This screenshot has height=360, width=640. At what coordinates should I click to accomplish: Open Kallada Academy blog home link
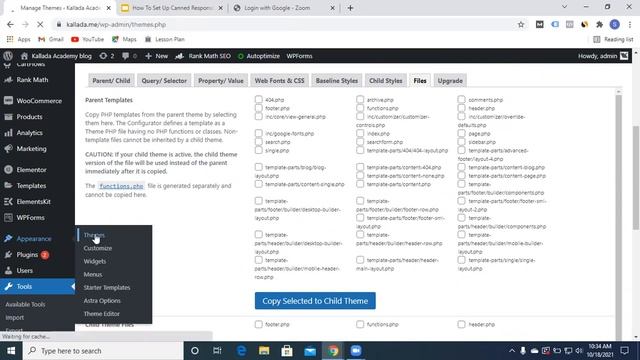56,56
